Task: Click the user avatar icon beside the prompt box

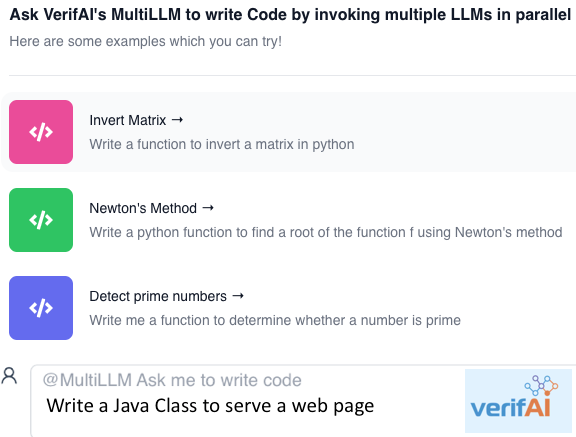Action: click(9, 376)
